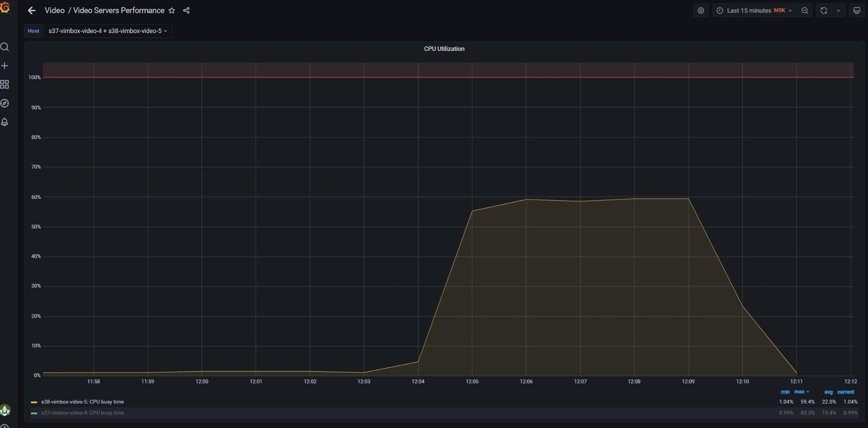Click the 11:58 time axis label
Viewport: 868px width, 428px height.
coord(94,381)
